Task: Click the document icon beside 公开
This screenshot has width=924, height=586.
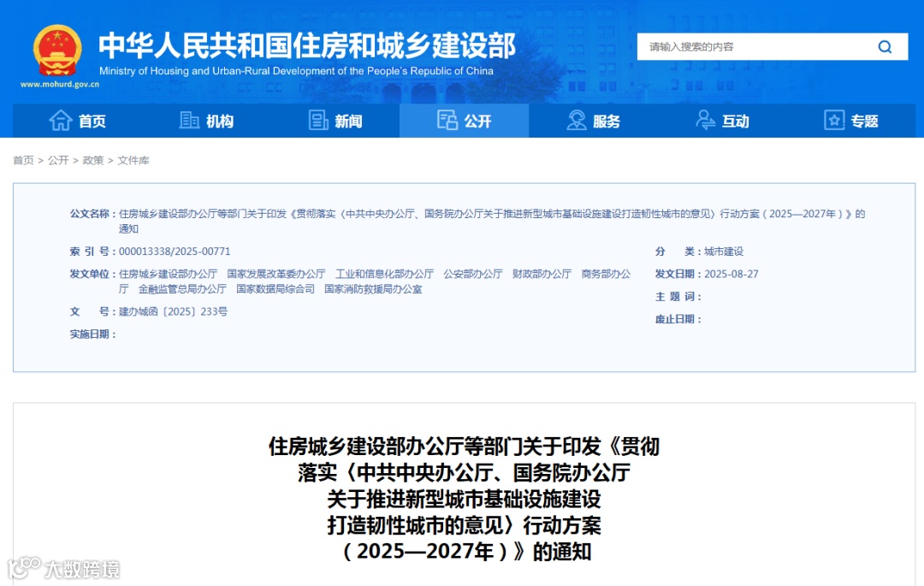Action: (447, 120)
